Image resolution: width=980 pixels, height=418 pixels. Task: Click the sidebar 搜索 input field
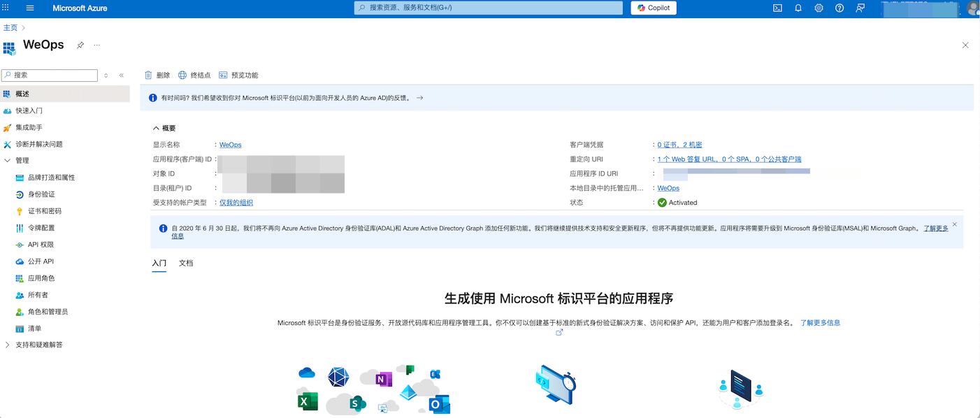(49, 75)
